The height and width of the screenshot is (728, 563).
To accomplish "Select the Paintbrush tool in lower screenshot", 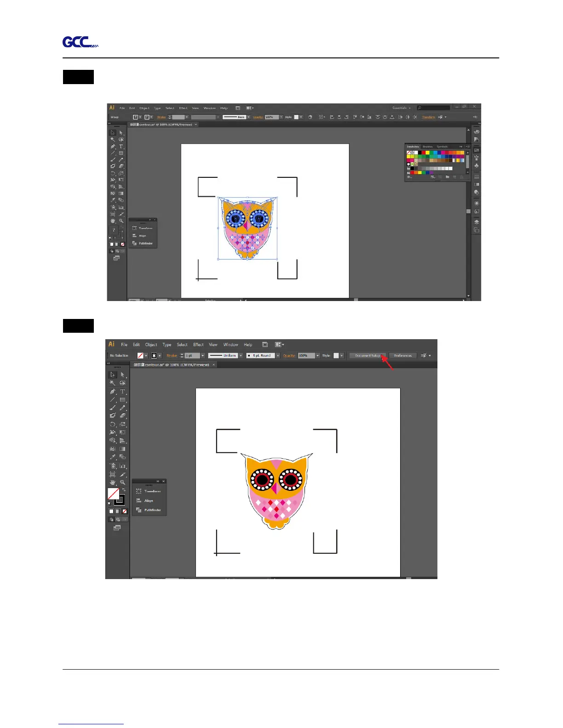I will click(113, 408).
